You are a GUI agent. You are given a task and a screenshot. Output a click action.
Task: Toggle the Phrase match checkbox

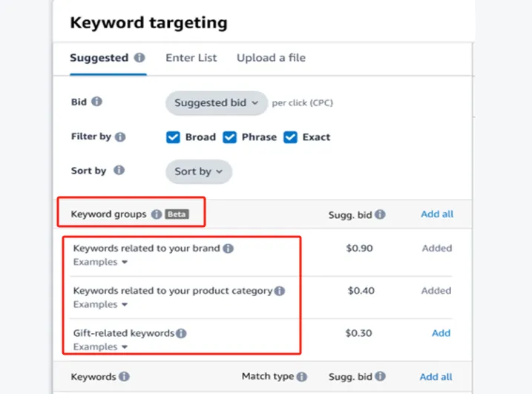pyautogui.click(x=230, y=137)
